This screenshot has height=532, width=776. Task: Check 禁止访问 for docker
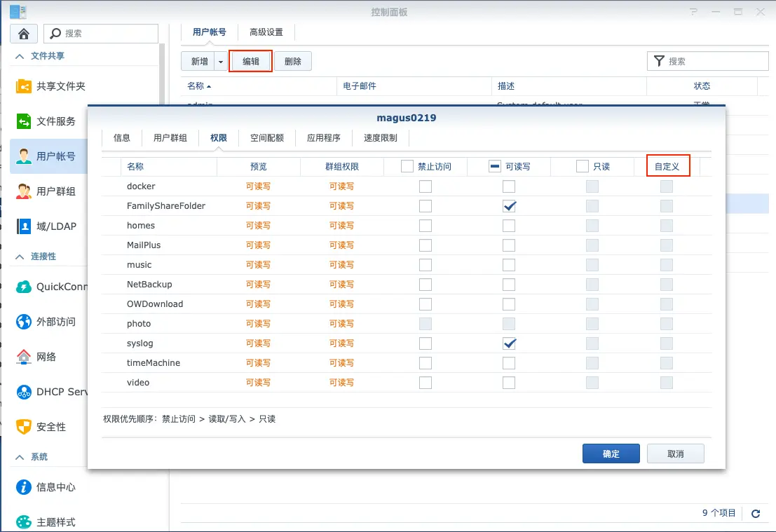(425, 186)
